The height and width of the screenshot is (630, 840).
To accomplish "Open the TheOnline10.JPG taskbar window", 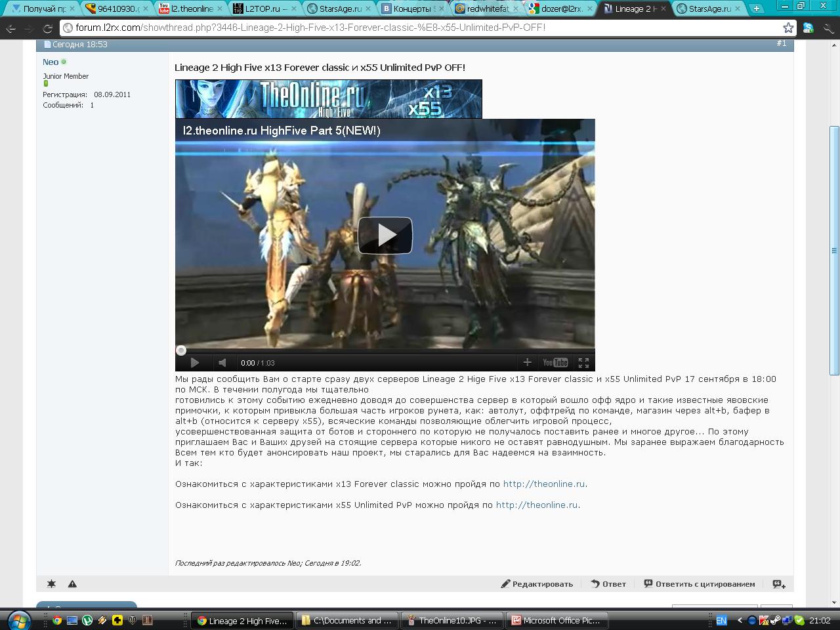I will [453, 620].
